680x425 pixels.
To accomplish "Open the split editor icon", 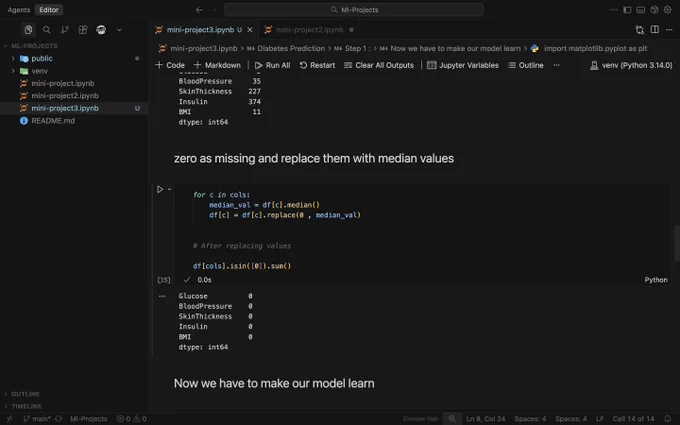I will tap(654, 29).
